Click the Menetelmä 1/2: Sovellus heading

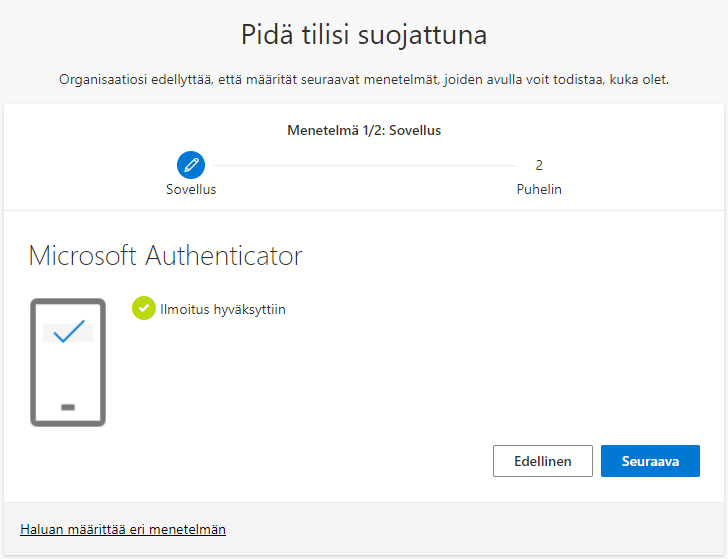click(364, 130)
